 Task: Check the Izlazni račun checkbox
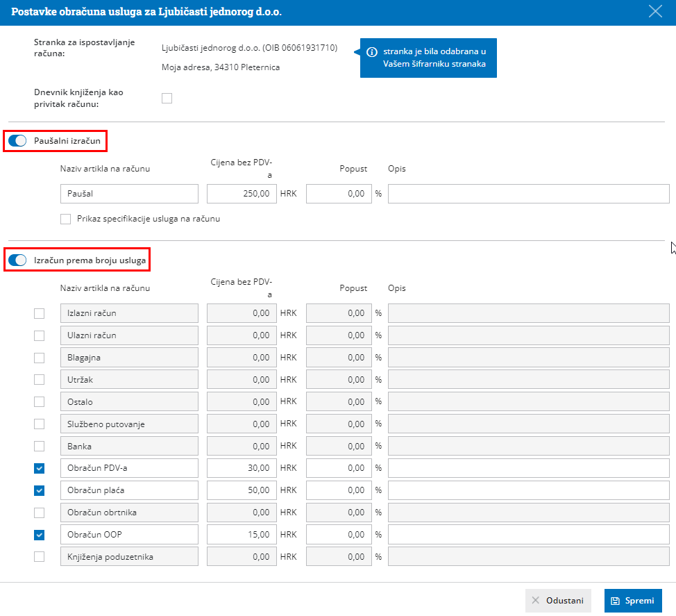(x=40, y=313)
